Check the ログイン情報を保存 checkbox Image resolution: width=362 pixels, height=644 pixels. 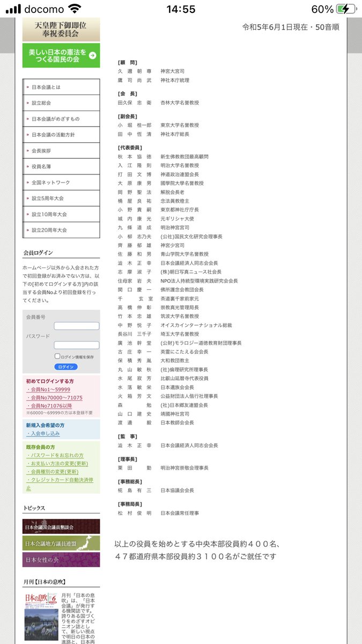(57, 356)
